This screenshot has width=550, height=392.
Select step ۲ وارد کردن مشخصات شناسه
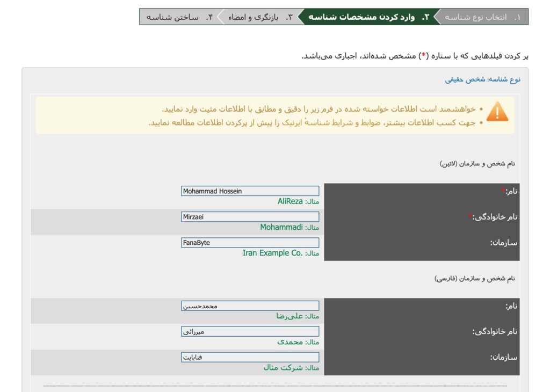368,17
